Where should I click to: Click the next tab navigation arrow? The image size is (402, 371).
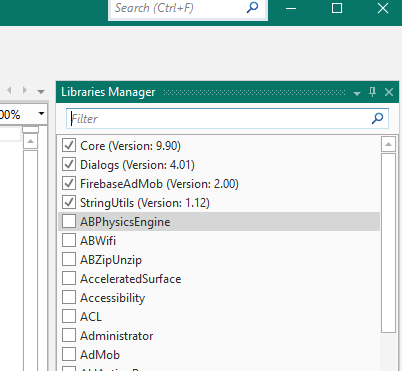[x=25, y=90]
